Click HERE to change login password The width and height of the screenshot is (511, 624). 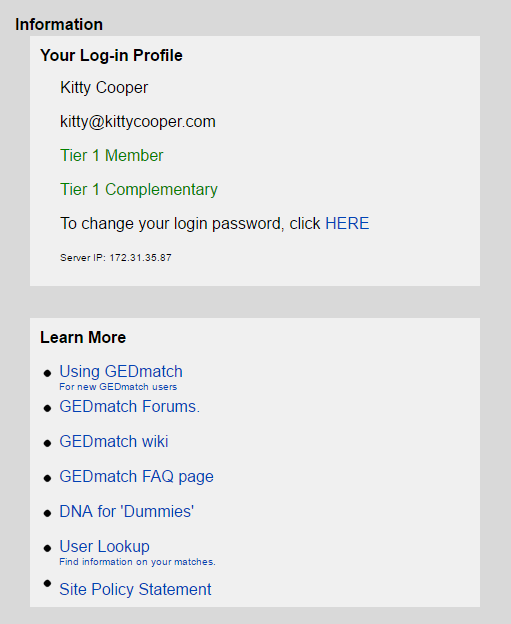pos(347,223)
